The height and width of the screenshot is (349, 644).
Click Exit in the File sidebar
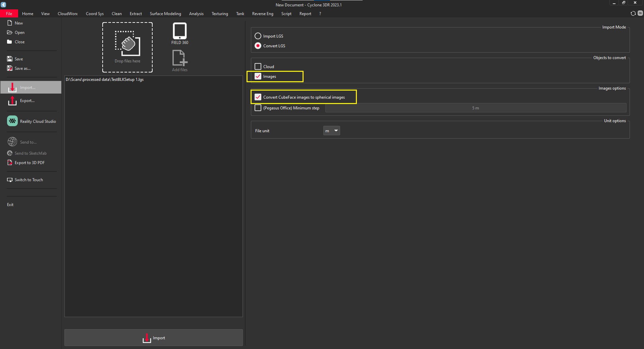click(x=10, y=205)
